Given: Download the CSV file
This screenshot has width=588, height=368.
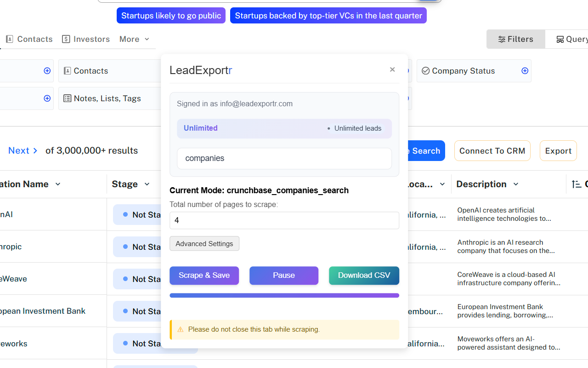Looking at the screenshot, I should click(x=364, y=275).
